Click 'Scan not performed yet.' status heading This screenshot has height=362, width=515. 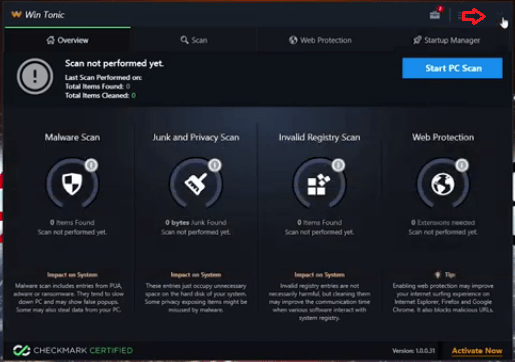pyautogui.click(x=114, y=63)
